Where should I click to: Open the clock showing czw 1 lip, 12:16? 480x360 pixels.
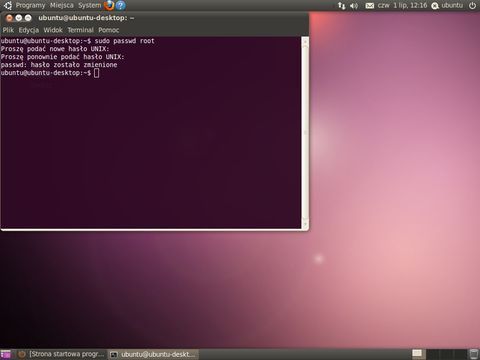(x=402, y=5)
